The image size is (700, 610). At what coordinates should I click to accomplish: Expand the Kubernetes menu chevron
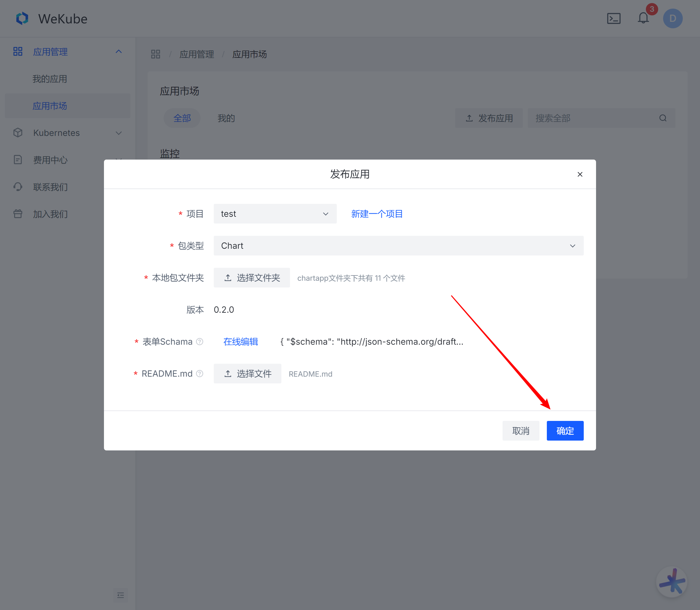click(x=118, y=133)
